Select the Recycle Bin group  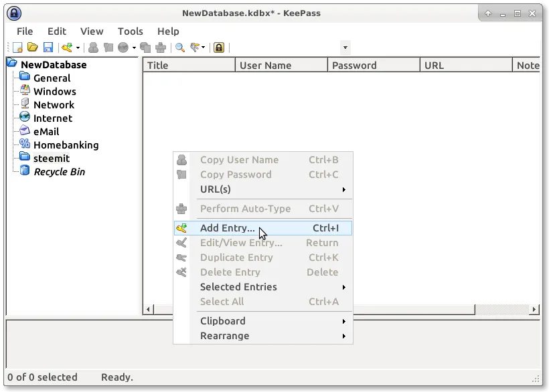(x=59, y=172)
